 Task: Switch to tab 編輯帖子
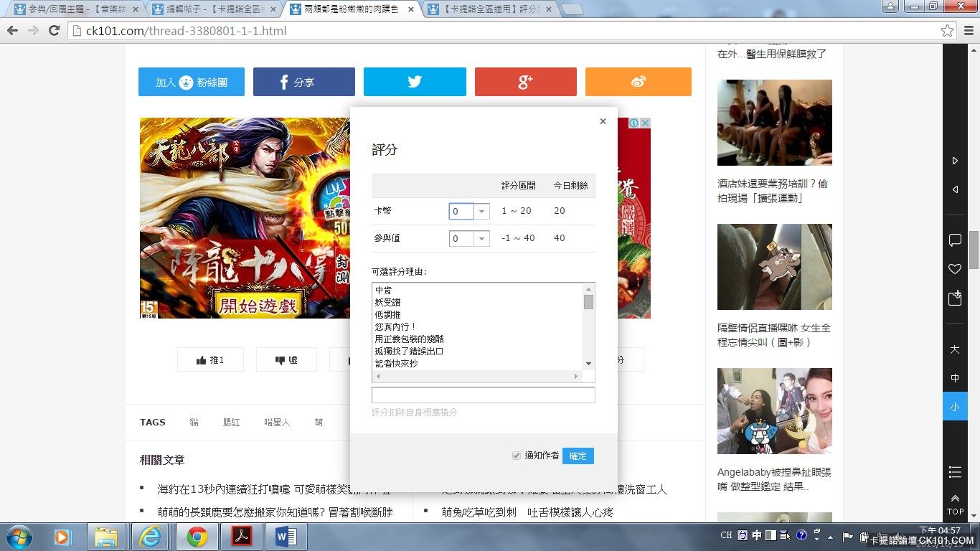tap(213, 9)
